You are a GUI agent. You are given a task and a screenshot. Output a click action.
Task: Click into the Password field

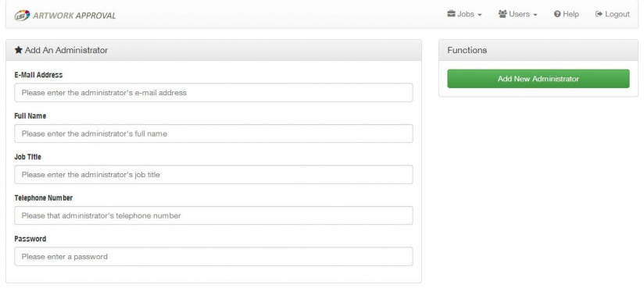[x=213, y=257]
